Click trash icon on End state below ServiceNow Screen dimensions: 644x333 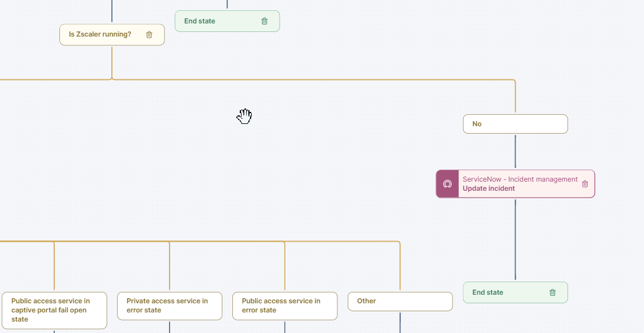pos(552,292)
